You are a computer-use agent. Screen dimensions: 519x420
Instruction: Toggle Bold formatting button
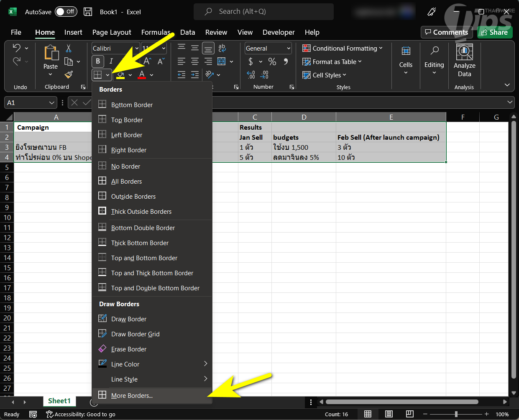[x=98, y=61]
